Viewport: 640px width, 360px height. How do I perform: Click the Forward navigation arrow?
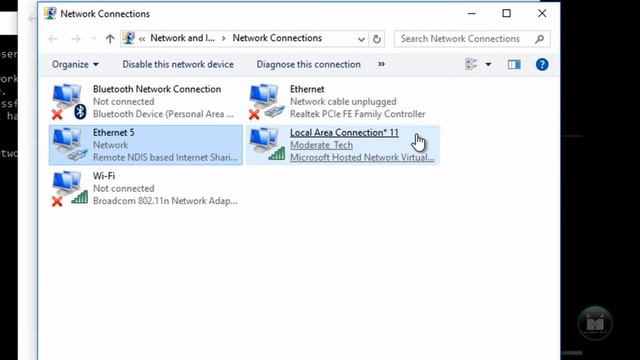point(76,39)
